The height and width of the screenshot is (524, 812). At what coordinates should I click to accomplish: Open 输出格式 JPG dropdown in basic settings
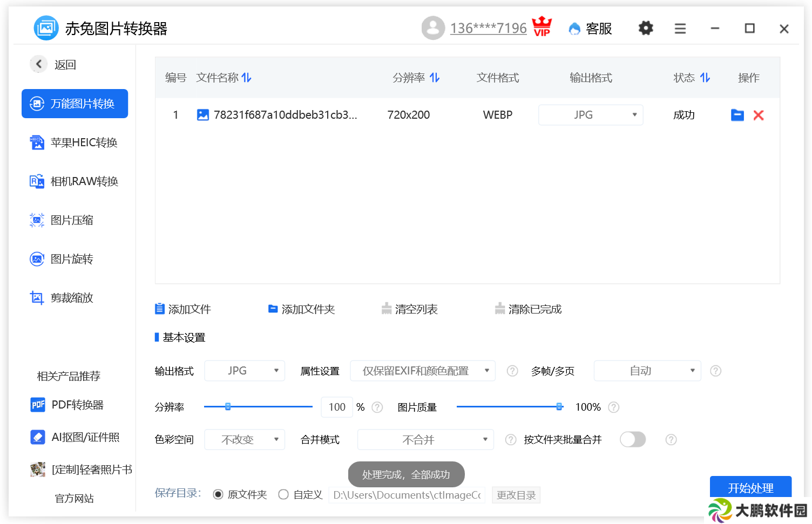tap(245, 371)
